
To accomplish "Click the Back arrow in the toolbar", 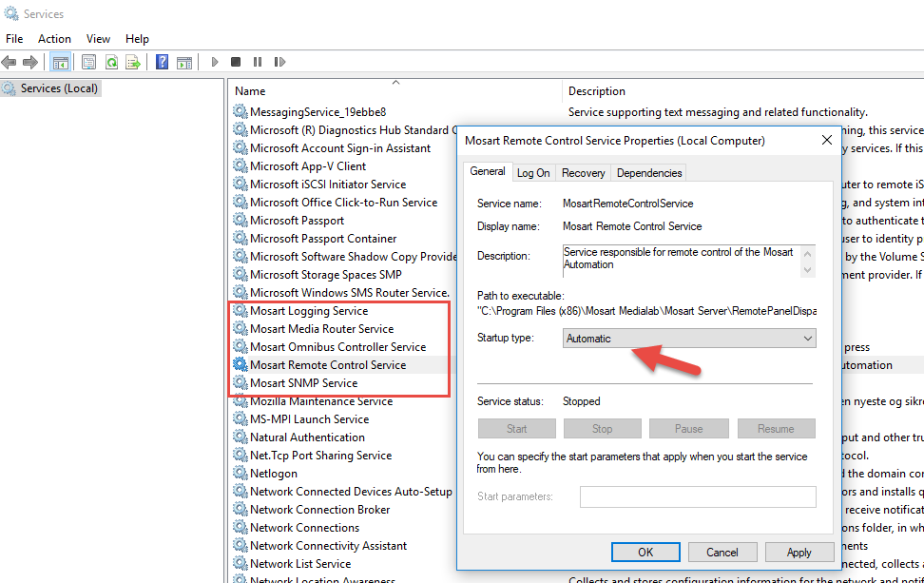I will pyautogui.click(x=10, y=63).
